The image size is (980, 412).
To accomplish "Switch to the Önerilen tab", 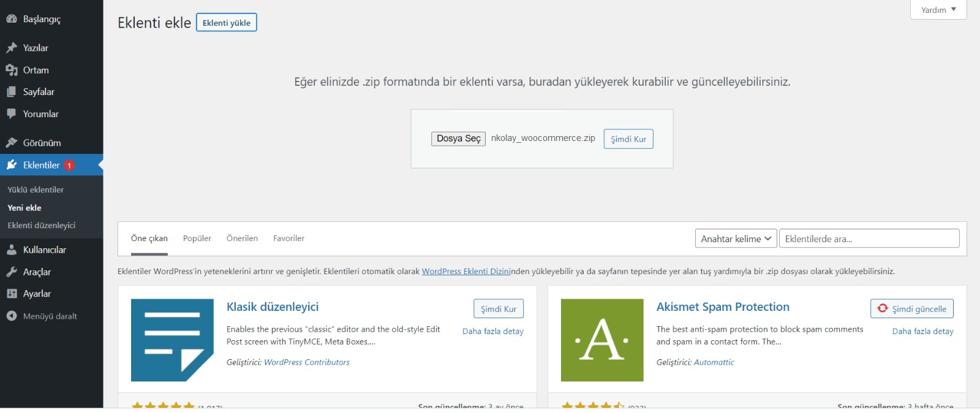I will point(242,238).
